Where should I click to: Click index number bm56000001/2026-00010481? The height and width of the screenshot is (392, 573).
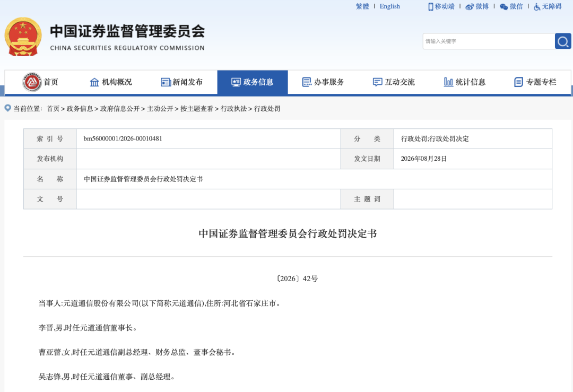click(123, 138)
